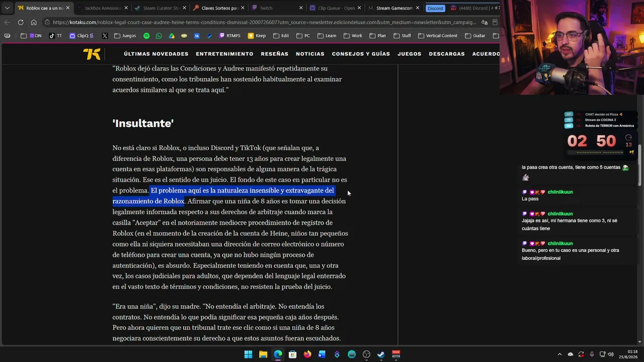Launch Firefox from the taskbar
The image size is (644, 362).
(307, 354)
